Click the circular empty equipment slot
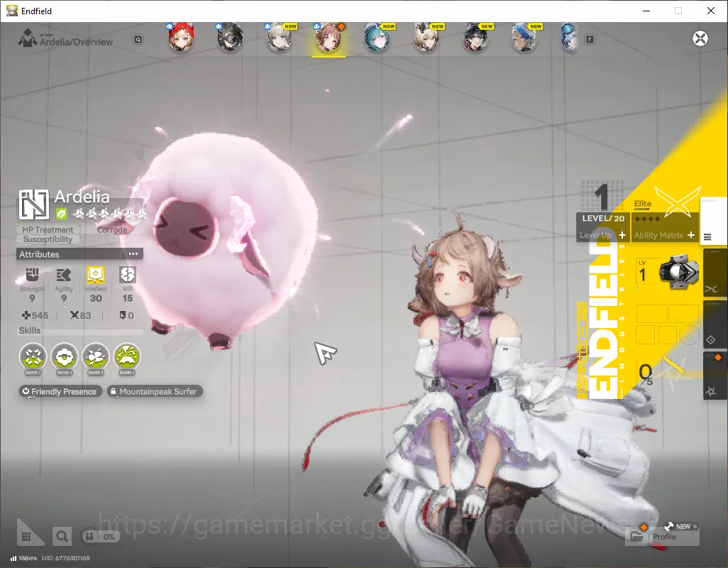Viewport: 728px width, 568px height. pyautogui.click(x=689, y=334)
